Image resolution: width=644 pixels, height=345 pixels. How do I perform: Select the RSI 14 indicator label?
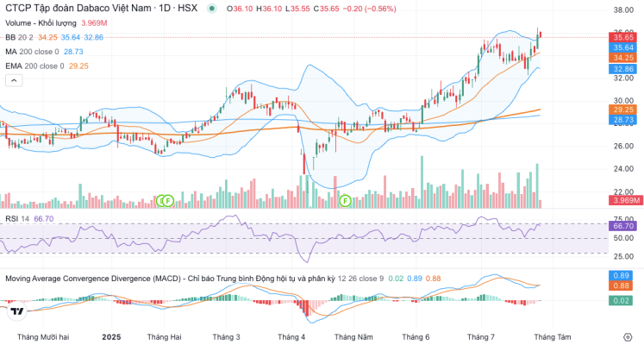click(x=17, y=219)
